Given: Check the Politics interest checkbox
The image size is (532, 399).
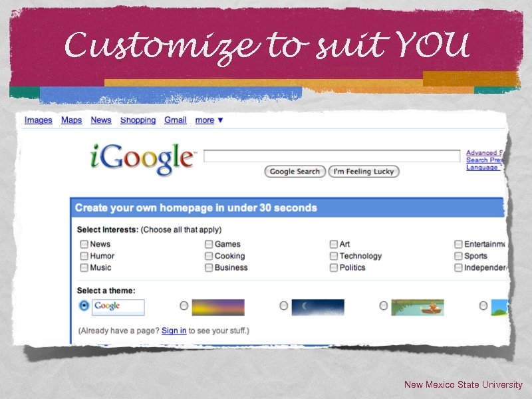Looking at the screenshot, I should click(x=334, y=268).
